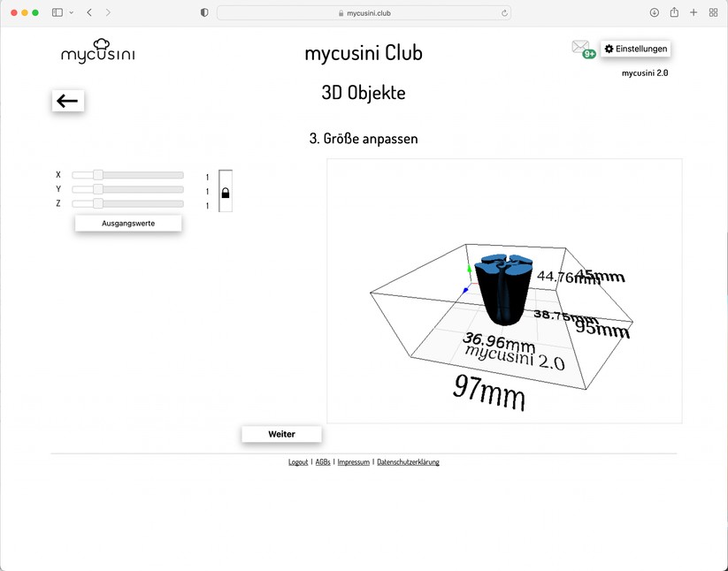Screen dimensions: 728x571
Task: Show tab overview using the grid icon
Action: click(713, 12)
